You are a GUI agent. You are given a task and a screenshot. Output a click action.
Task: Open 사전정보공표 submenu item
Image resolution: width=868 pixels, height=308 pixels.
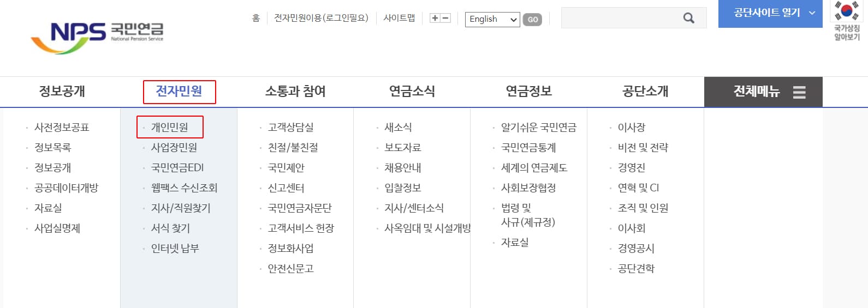pos(62,128)
